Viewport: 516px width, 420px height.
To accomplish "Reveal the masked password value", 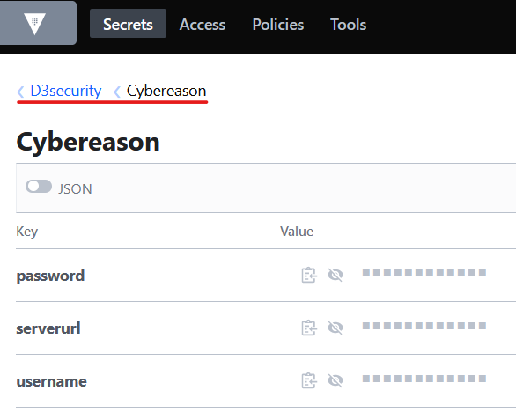I will tap(335, 275).
